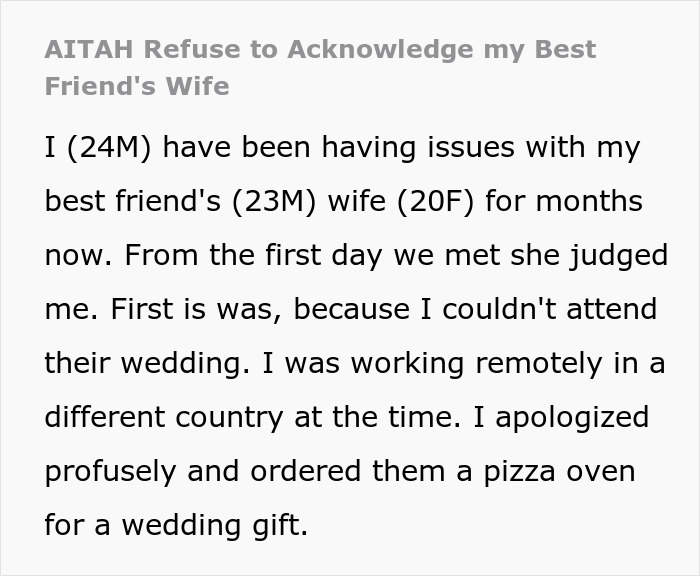Click the word "judged" in the third line
The image size is (700, 576).
(x=618, y=256)
